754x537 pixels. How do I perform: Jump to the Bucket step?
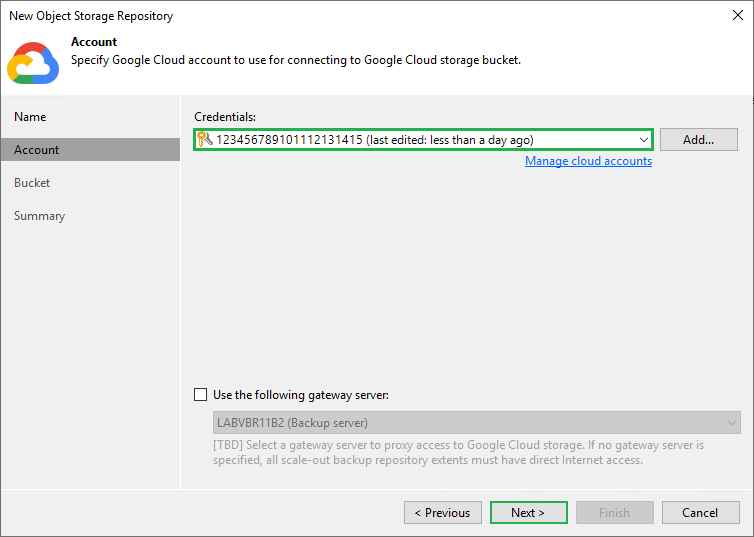32,183
